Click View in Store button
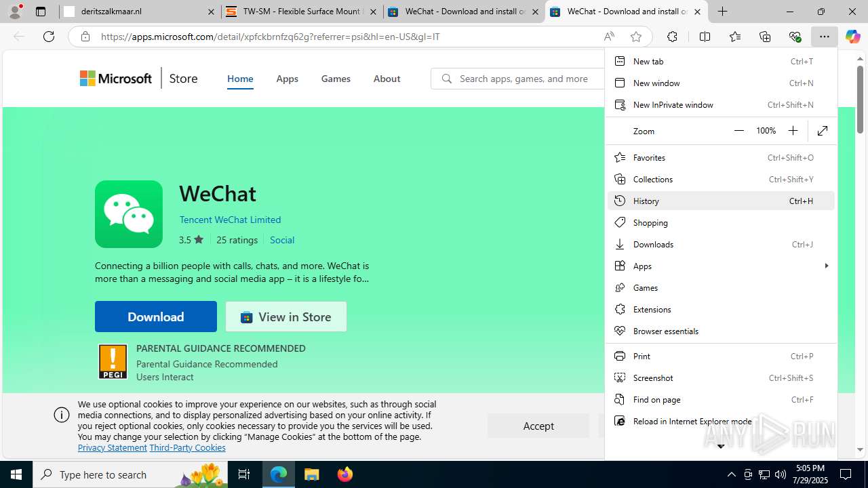The width and height of the screenshot is (868, 488). (x=286, y=317)
